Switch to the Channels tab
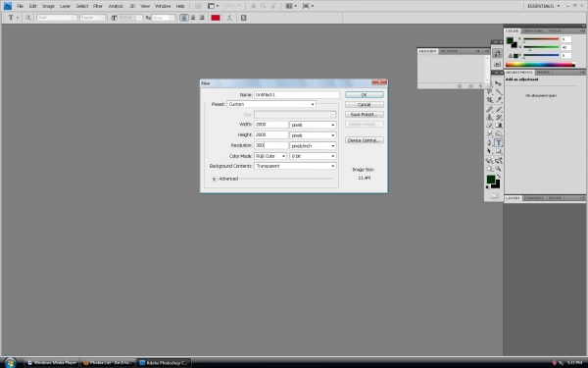 tap(534, 198)
